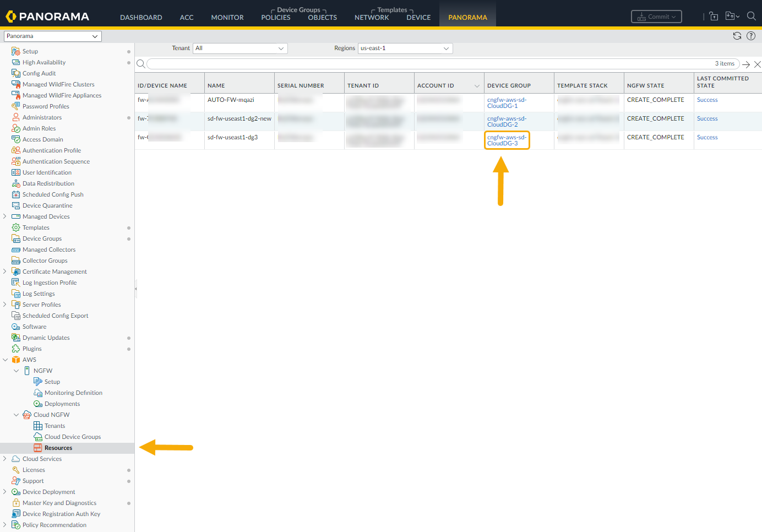Click the Tenants table icon in sidebar

38,426
